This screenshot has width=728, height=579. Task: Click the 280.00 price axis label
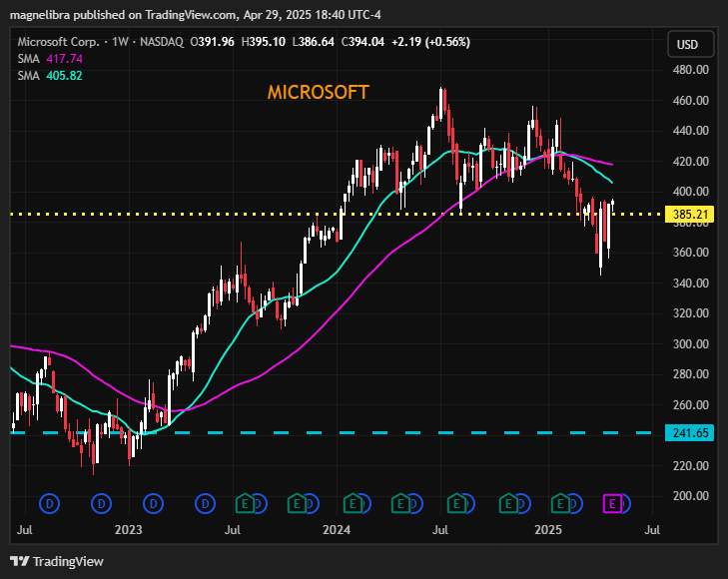click(690, 374)
